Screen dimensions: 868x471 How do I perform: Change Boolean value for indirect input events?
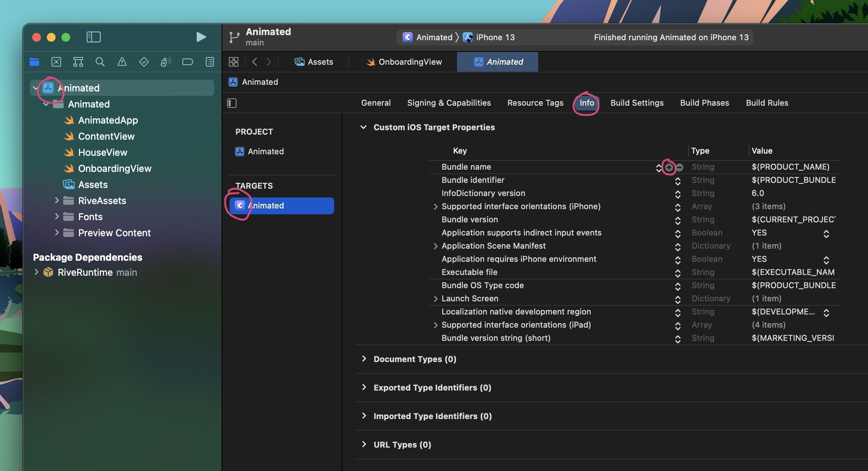(826, 233)
